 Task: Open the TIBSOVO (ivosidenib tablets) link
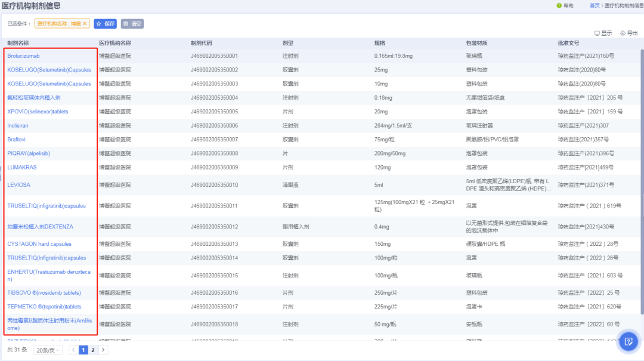point(44,293)
